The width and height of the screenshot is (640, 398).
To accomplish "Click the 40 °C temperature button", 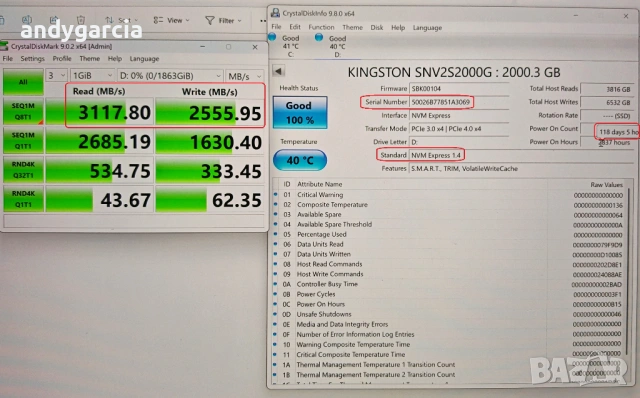I will (300, 160).
